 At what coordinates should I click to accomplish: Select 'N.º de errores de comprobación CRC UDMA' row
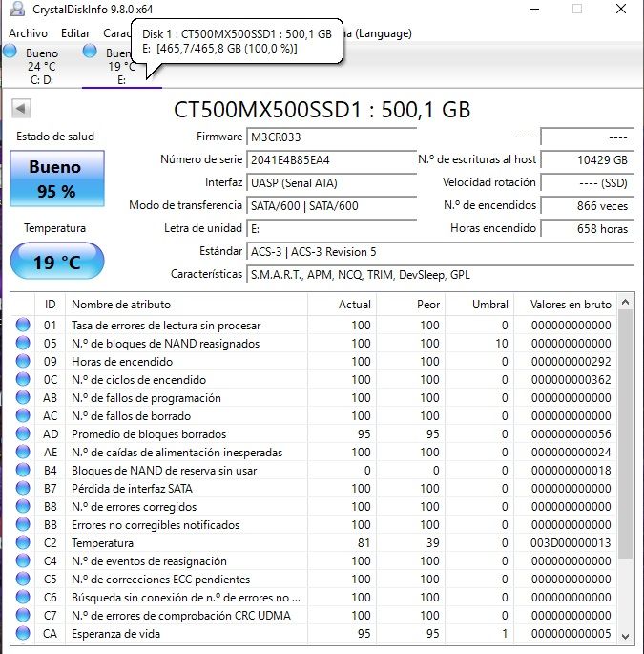314,615
